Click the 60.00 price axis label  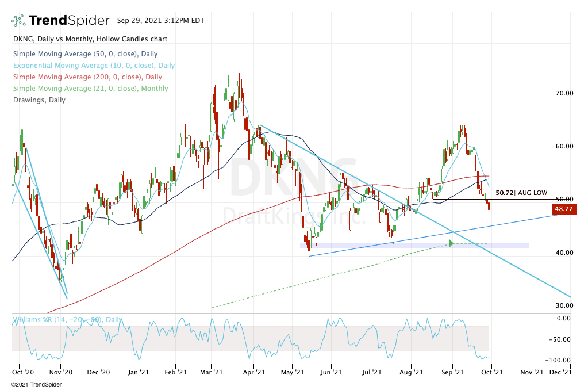[564, 146]
